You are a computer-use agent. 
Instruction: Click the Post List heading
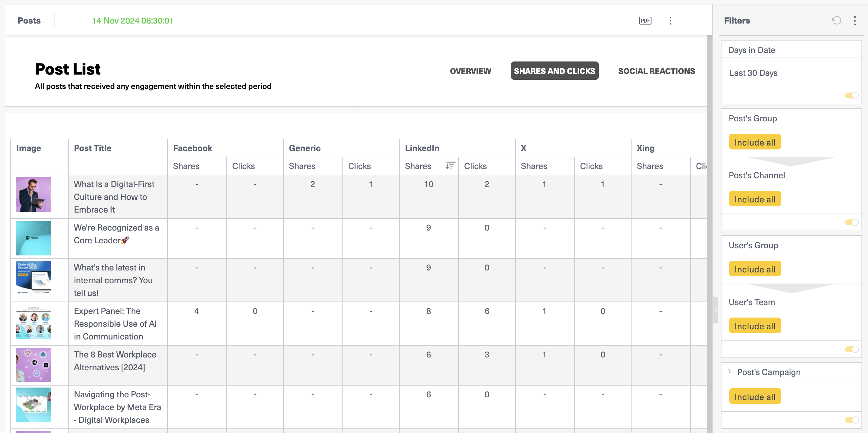coord(68,69)
